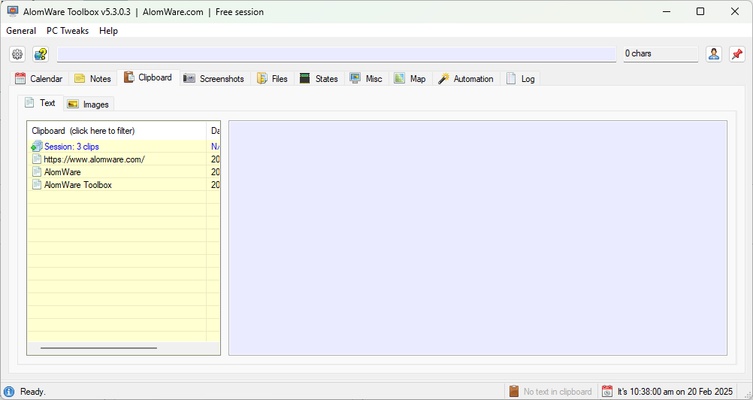This screenshot has height=400, width=753.
Task: Open the Help menu
Action: 109,31
